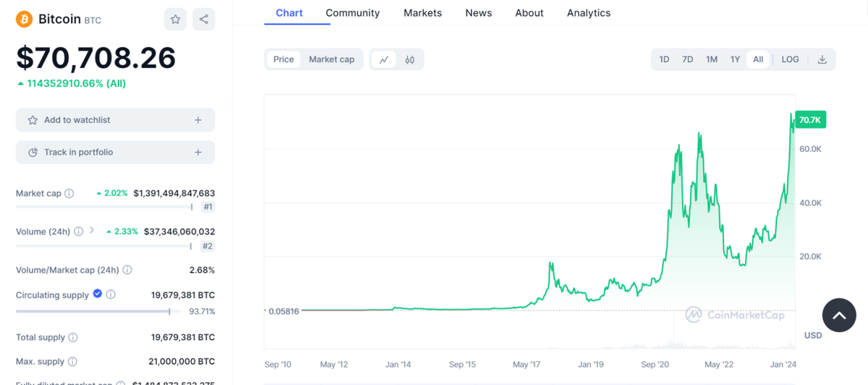Open the share options button
868x385 pixels.
pyautogui.click(x=204, y=20)
